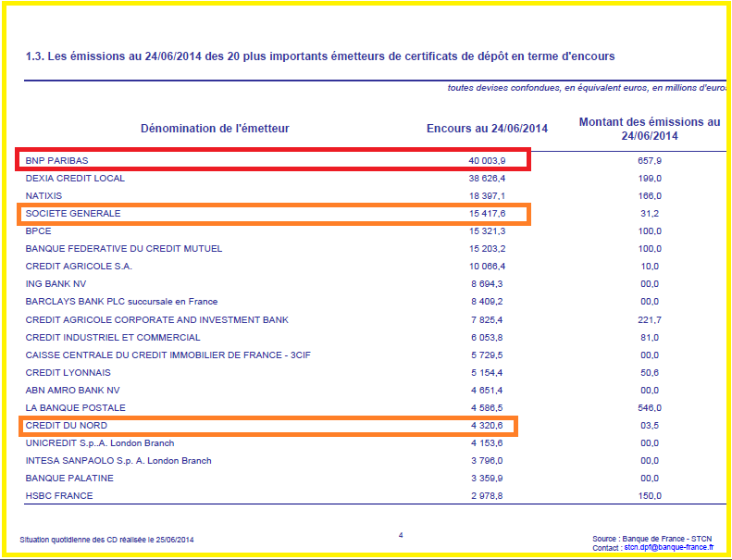Image resolution: width=732 pixels, height=560 pixels.
Task: Select CREDIT INDUSTRIEL ET COMMERCIAL name
Action: pos(113,338)
